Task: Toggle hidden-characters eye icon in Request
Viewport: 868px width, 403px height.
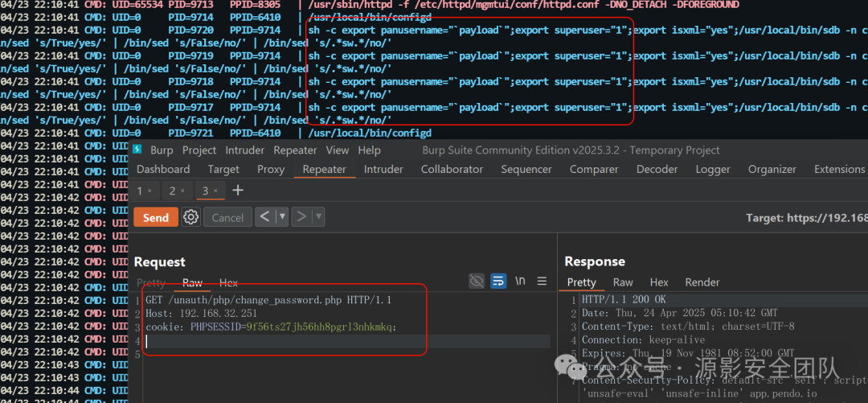Action: pyautogui.click(x=476, y=281)
